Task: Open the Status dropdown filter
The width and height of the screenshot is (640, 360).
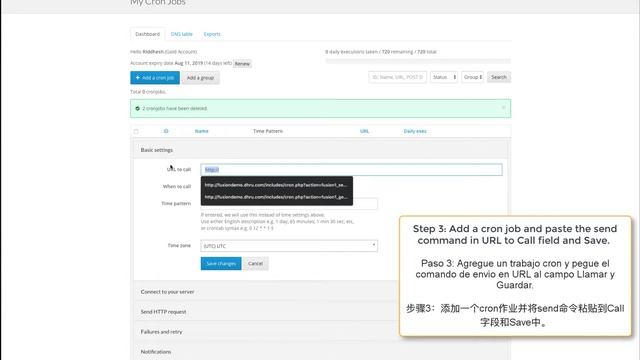Action: (444, 77)
